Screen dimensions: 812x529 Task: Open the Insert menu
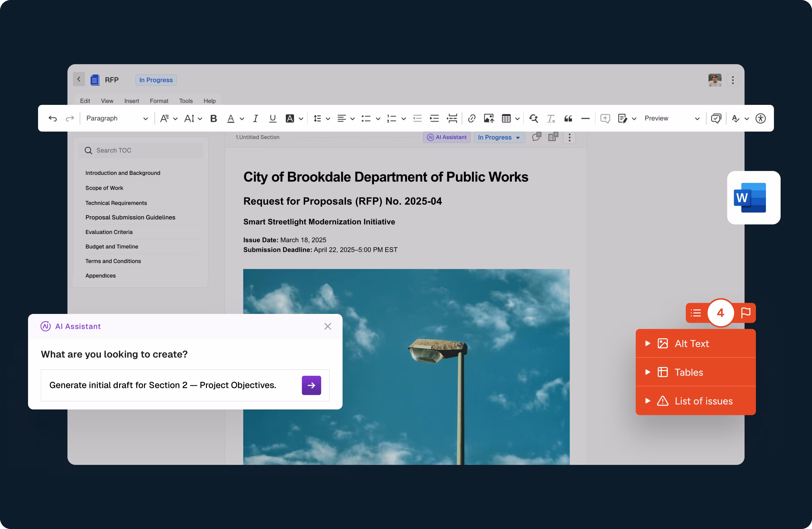131,101
